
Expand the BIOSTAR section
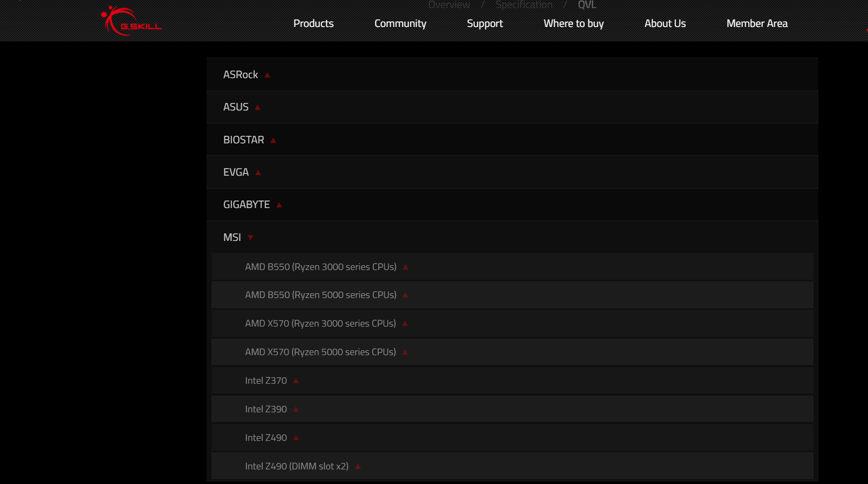[x=512, y=140]
